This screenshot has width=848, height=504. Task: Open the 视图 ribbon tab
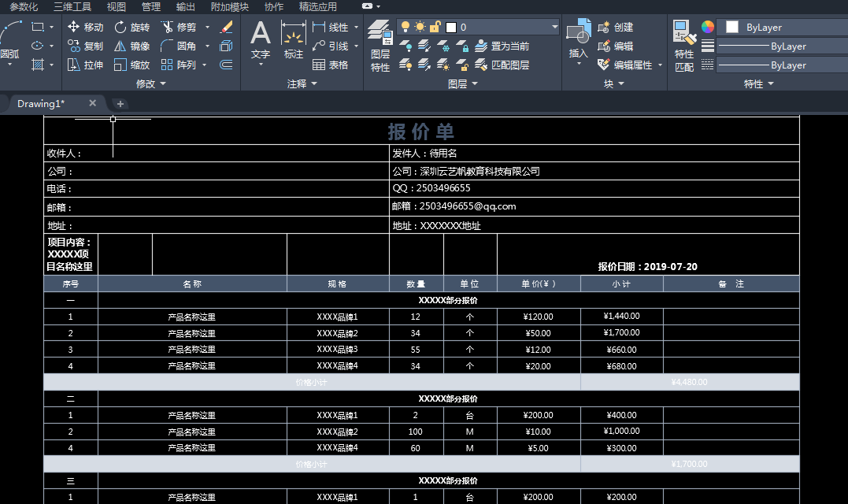(x=117, y=6)
